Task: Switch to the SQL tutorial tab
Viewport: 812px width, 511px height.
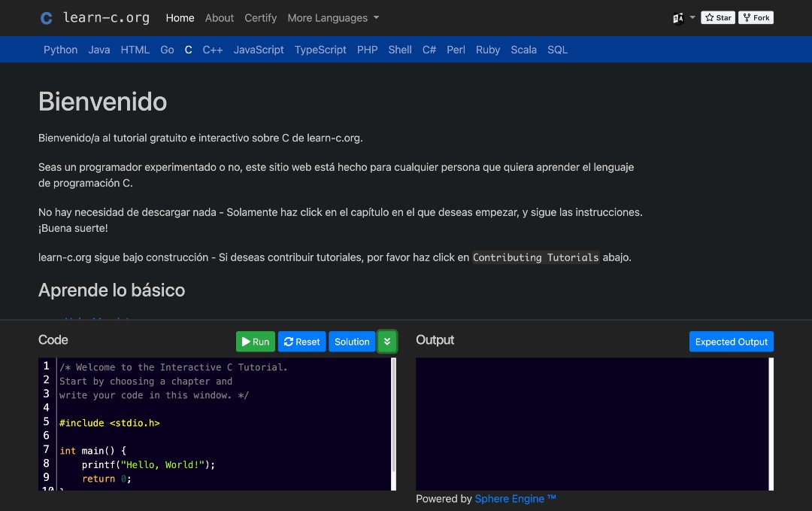Action: point(557,50)
